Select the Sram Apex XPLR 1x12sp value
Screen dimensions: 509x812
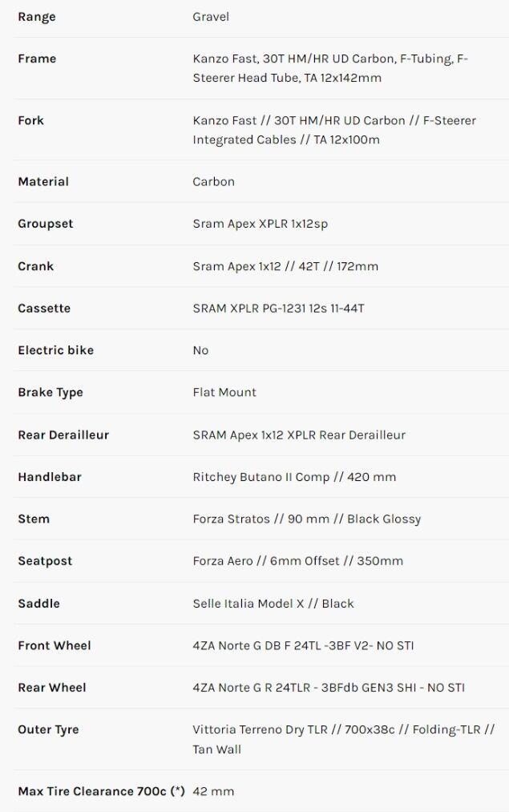tap(260, 224)
